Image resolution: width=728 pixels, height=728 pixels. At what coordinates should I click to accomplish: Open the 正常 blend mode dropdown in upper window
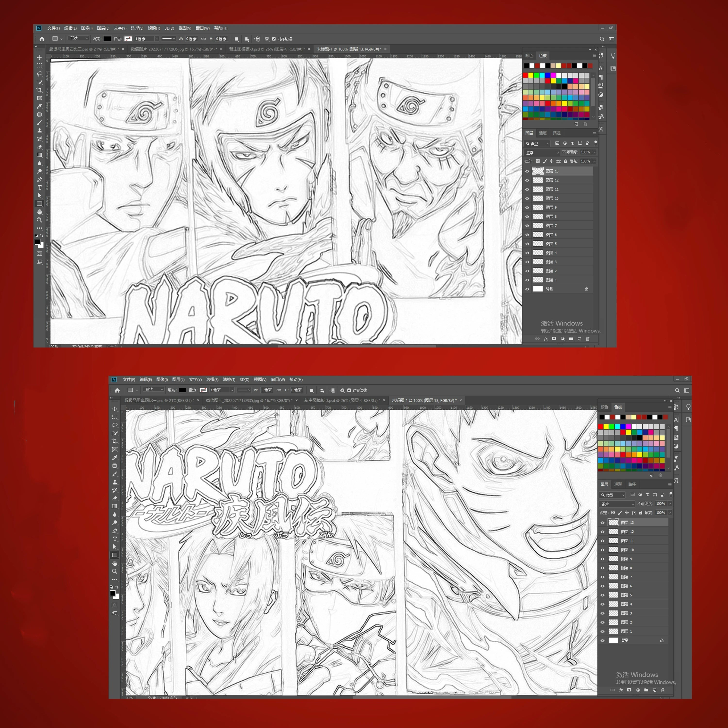[x=542, y=153]
